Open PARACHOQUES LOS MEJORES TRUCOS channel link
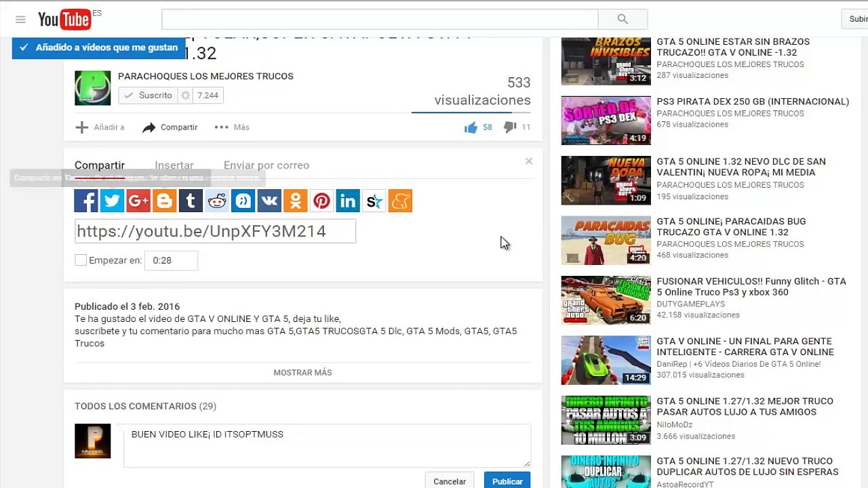 click(205, 76)
